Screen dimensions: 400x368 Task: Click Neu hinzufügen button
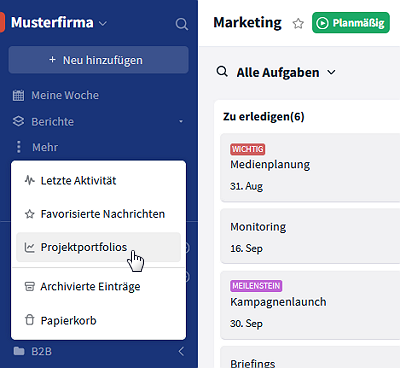coord(98,60)
